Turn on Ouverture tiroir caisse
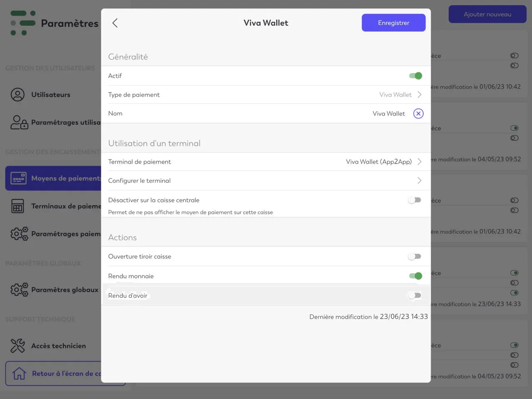 415,256
